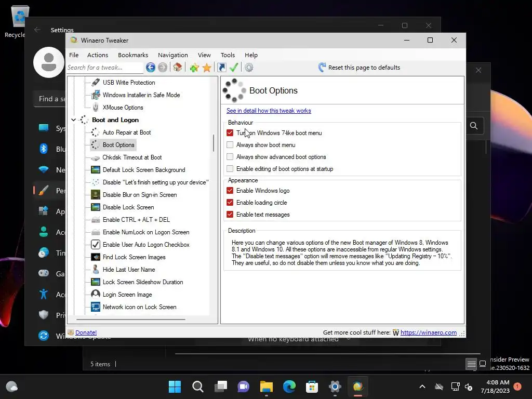Screen dimensions: 532x399
Task: Go to the Home page icon
Action: tap(178, 67)
